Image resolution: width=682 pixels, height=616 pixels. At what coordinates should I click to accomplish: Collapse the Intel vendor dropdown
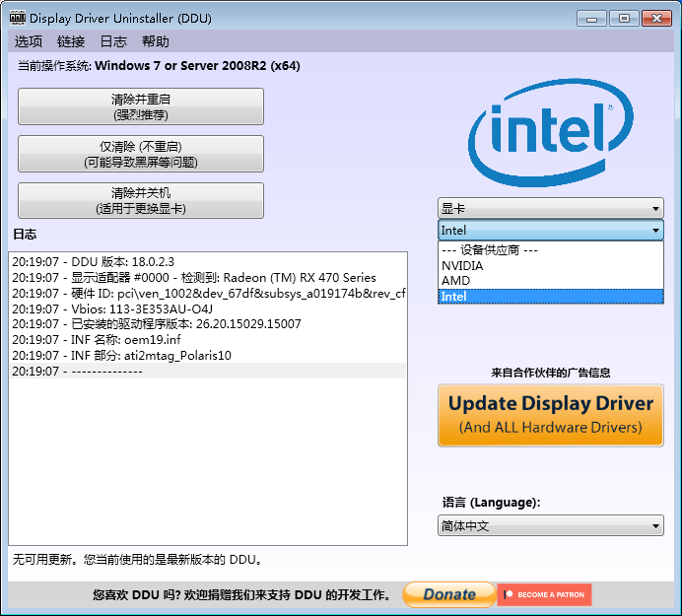tap(550, 230)
